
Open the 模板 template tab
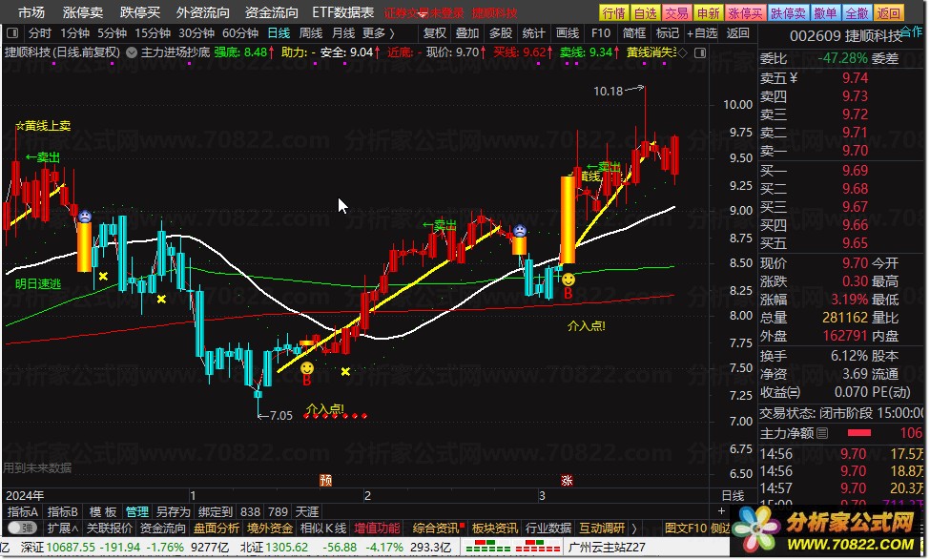(103, 511)
